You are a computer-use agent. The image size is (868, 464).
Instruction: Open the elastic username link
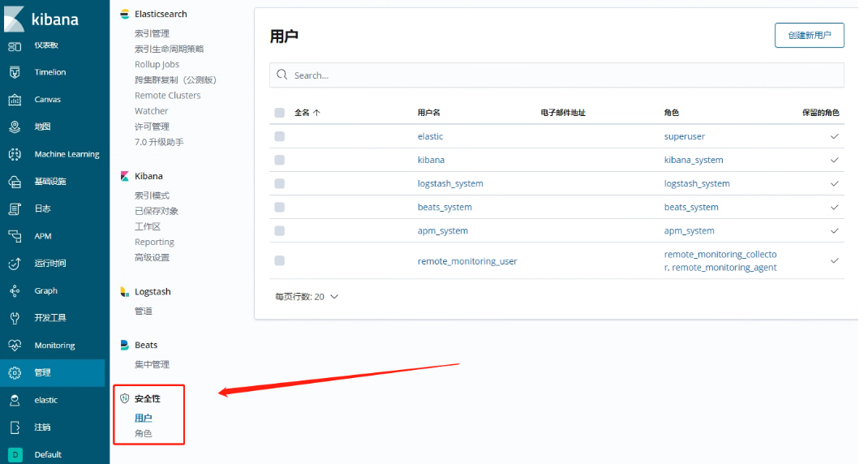(x=430, y=136)
